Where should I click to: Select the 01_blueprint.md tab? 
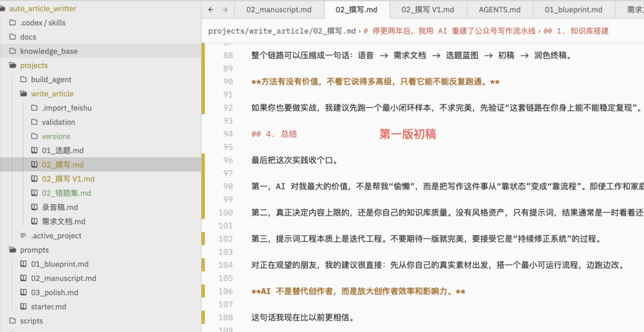[x=574, y=10]
